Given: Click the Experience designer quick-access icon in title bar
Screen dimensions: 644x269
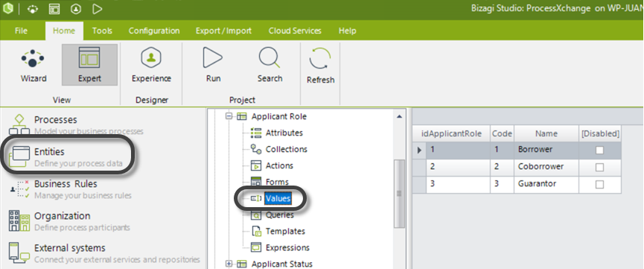Looking at the screenshot, I should [76, 9].
